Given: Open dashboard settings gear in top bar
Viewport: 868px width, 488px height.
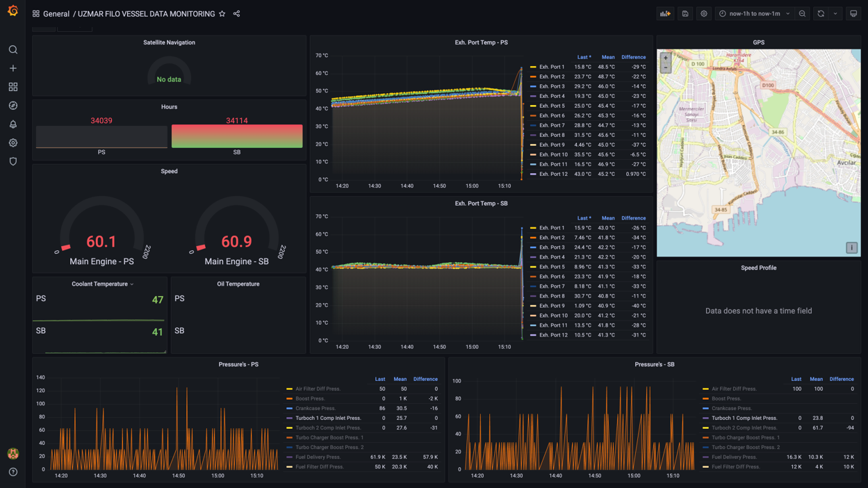Looking at the screenshot, I should pos(703,14).
